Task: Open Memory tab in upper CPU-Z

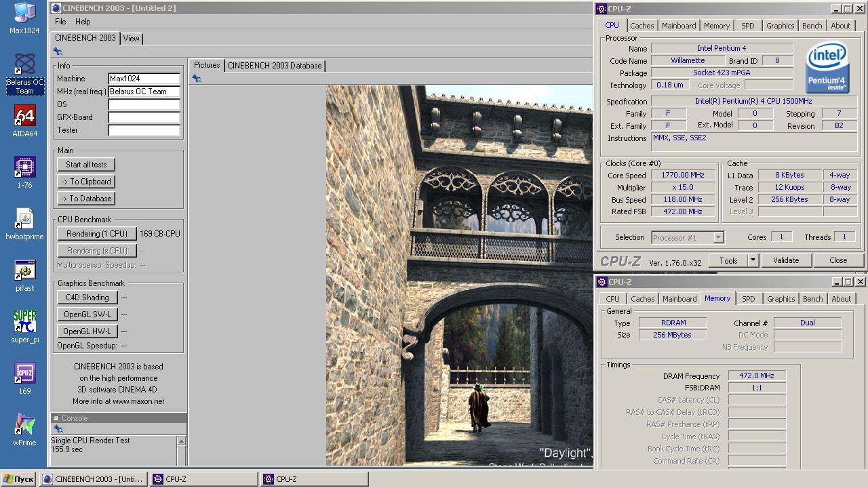Action: pyautogui.click(x=717, y=26)
